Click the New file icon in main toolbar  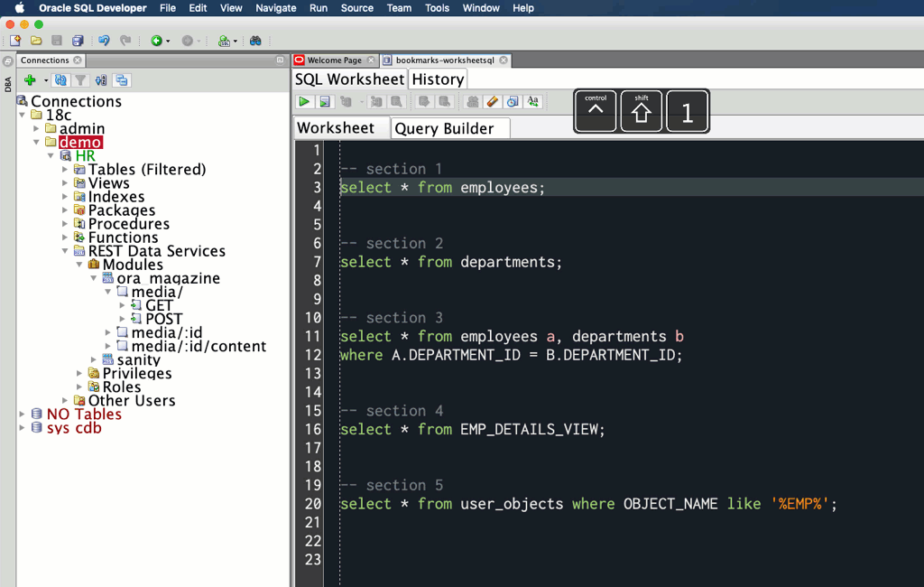click(15, 41)
